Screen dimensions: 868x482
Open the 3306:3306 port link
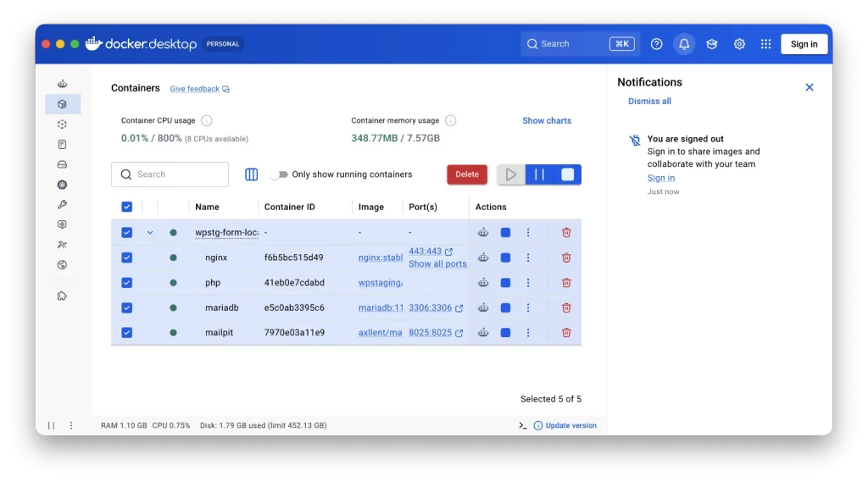435,307
